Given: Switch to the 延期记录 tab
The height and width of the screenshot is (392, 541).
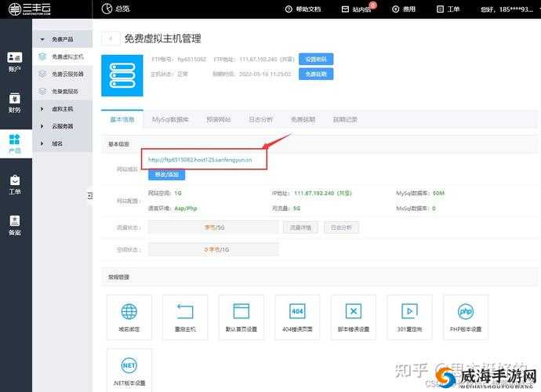Looking at the screenshot, I should pos(345,119).
